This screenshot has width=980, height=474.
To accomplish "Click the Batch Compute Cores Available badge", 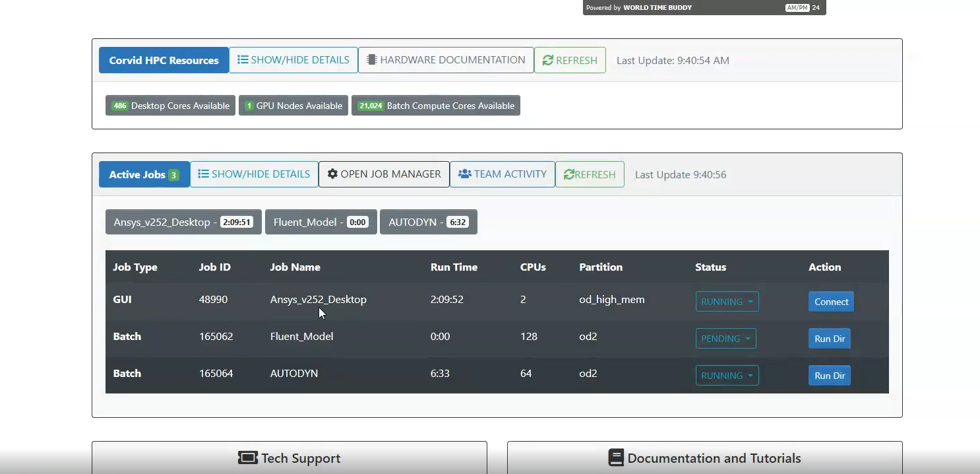I will click(435, 106).
